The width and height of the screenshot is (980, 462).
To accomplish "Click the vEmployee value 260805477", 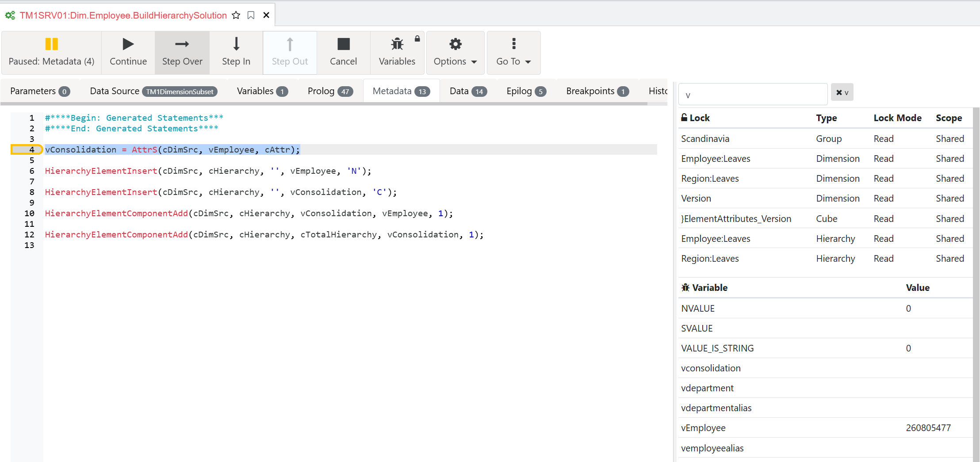I will point(928,428).
